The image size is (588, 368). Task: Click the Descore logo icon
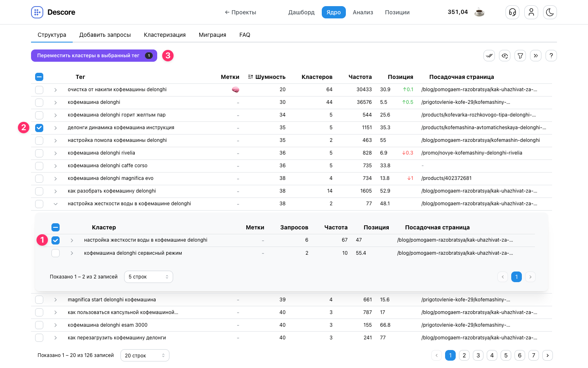pyautogui.click(x=37, y=12)
